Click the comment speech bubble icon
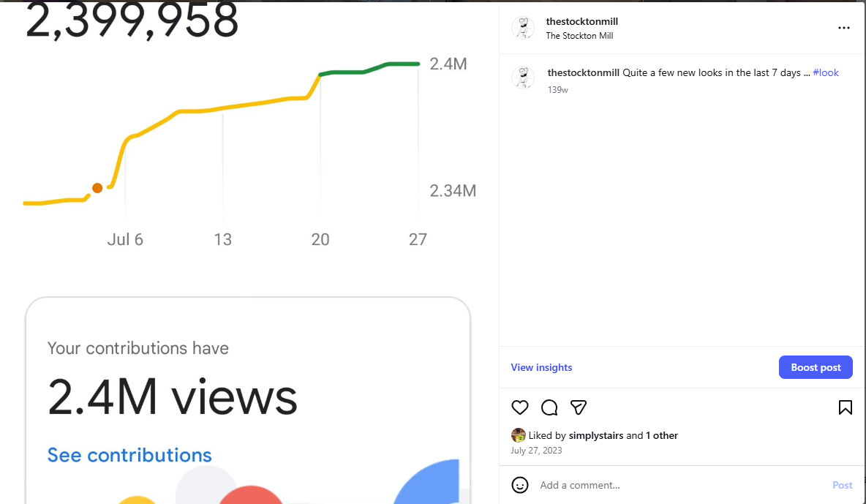The image size is (866, 504). click(549, 407)
